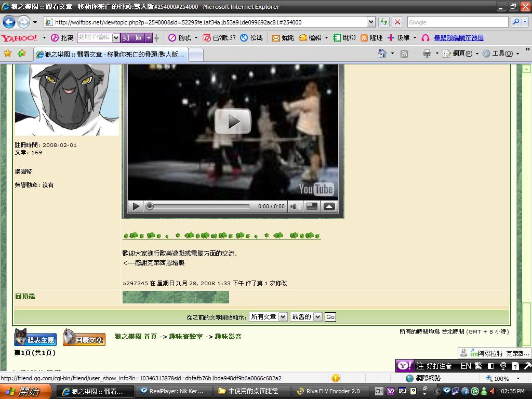Toggle the video player size icon

coord(312,206)
